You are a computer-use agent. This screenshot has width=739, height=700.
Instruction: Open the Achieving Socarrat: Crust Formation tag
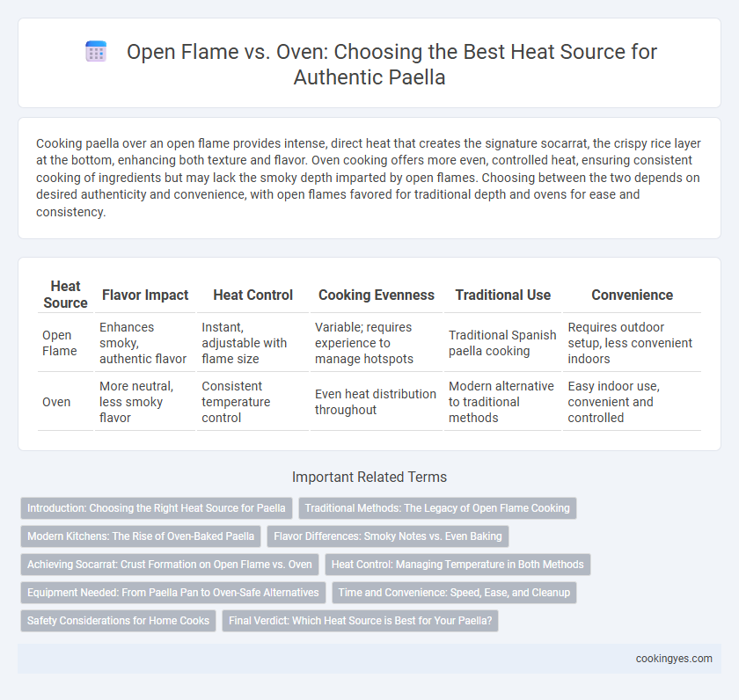[x=170, y=565]
